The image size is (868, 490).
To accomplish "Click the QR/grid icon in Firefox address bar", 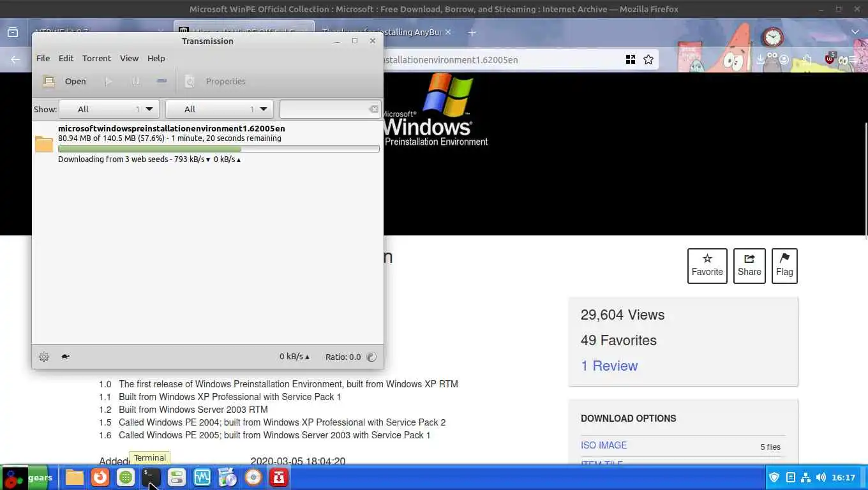I will pos(631,59).
